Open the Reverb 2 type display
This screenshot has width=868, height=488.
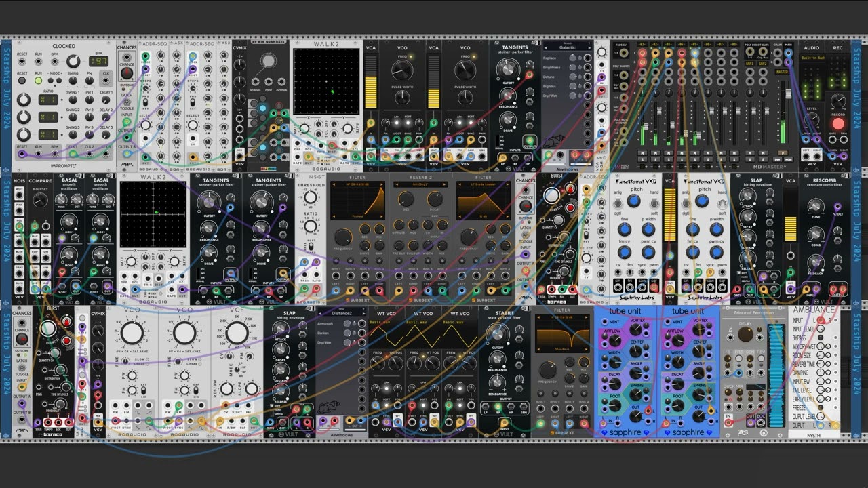point(420,184)
